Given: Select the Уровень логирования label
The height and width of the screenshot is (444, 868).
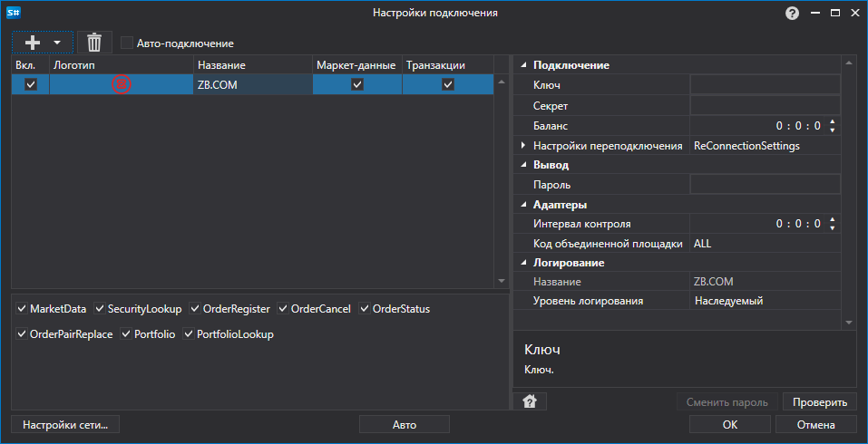Looking at the screenshot, I should point(588,301).
